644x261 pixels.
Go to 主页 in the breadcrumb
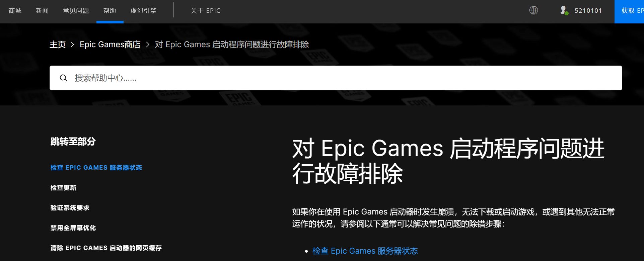[58, 45]
